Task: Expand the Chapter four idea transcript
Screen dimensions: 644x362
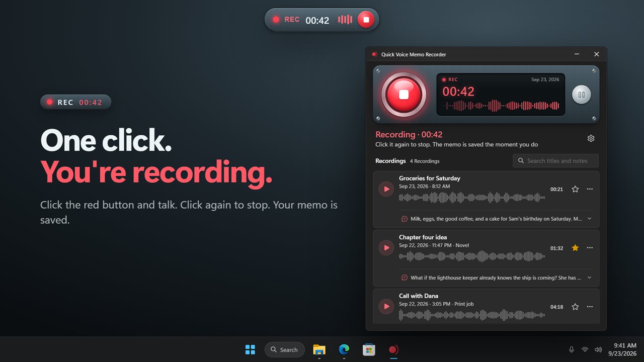Action: click(x=589, y=278)
